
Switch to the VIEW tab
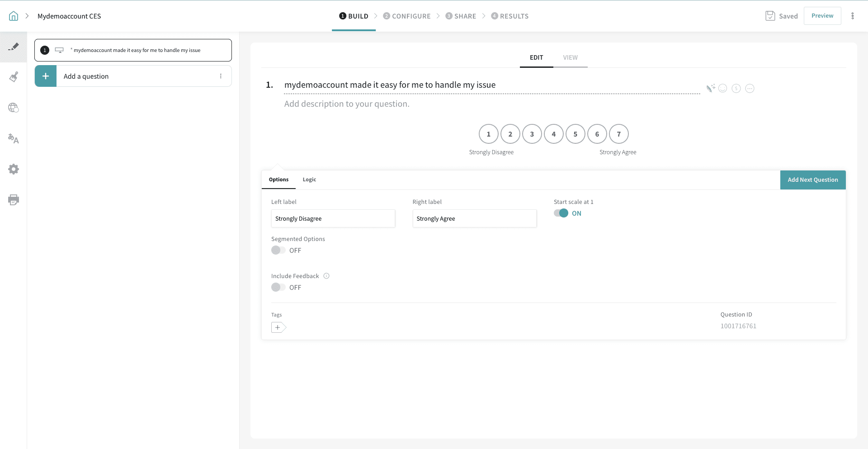pyautogui.click(x=570, y=57)
